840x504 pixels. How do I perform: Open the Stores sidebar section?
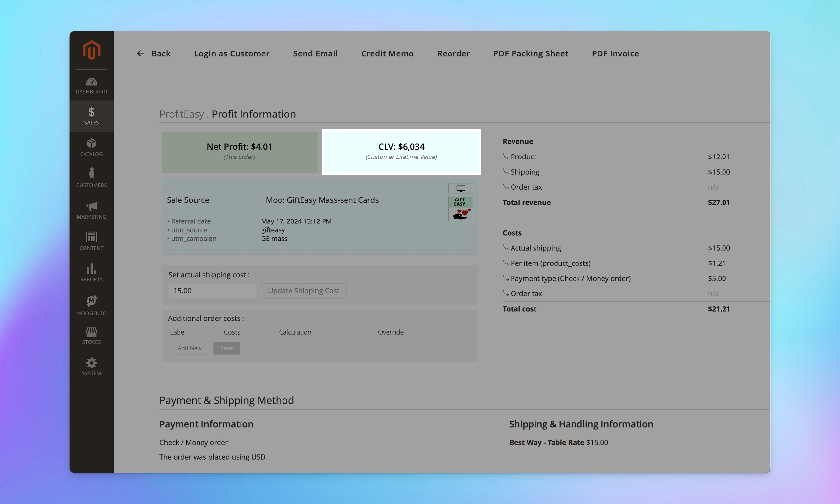(x=91, y=336)
